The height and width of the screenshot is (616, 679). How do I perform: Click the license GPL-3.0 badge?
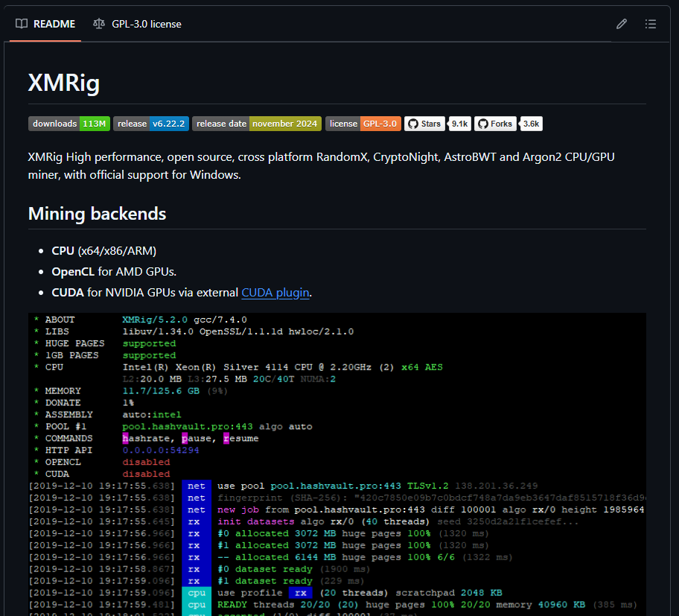363,124
